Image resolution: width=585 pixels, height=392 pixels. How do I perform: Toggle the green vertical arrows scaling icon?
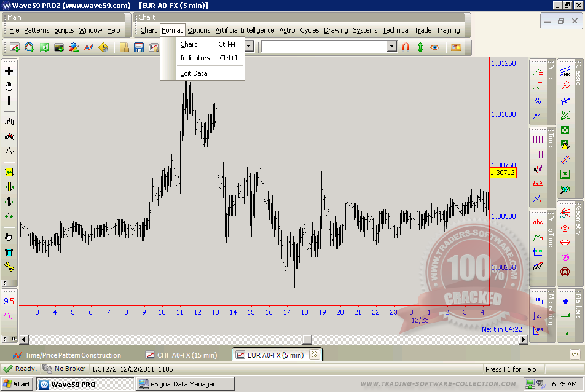click(420, 47)
